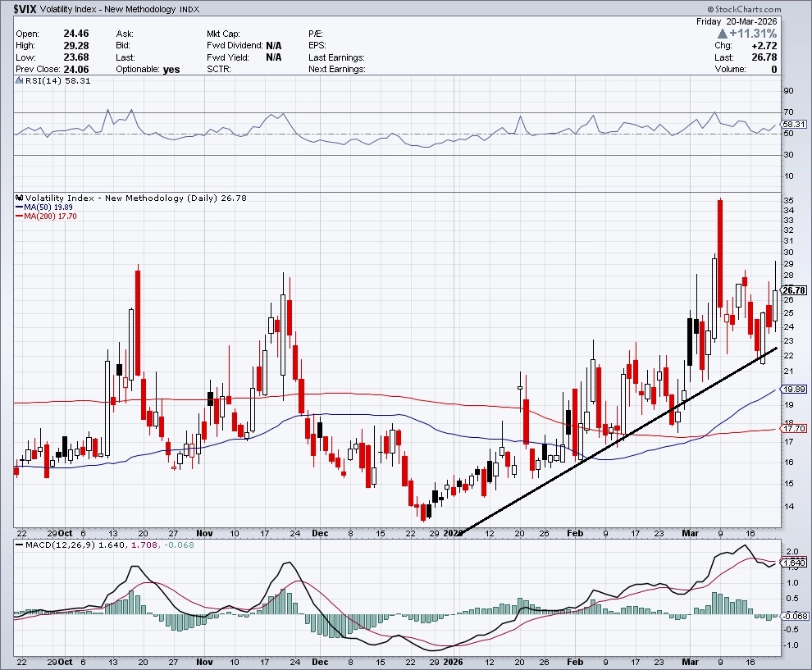812x670 pixels.
Task: Click the 1.640 MACD value tag on right axis
Action: tap(794, 563)
